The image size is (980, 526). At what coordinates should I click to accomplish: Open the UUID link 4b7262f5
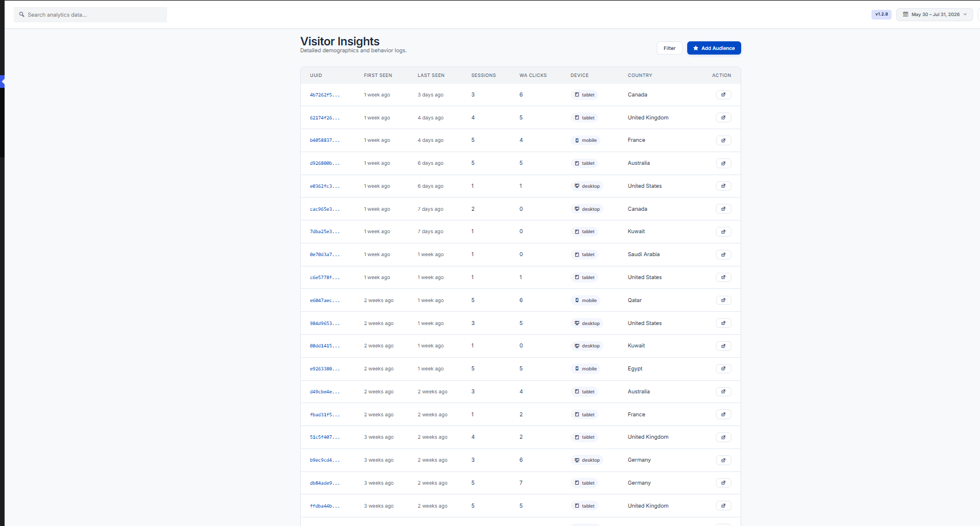[x=325, y=95]
